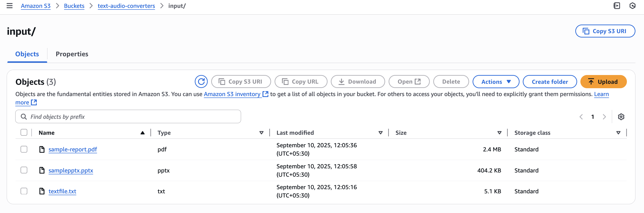The width and height of the screenshot is (644, 213).
Task: Go to previous page of objects
Action: [581, 117]
